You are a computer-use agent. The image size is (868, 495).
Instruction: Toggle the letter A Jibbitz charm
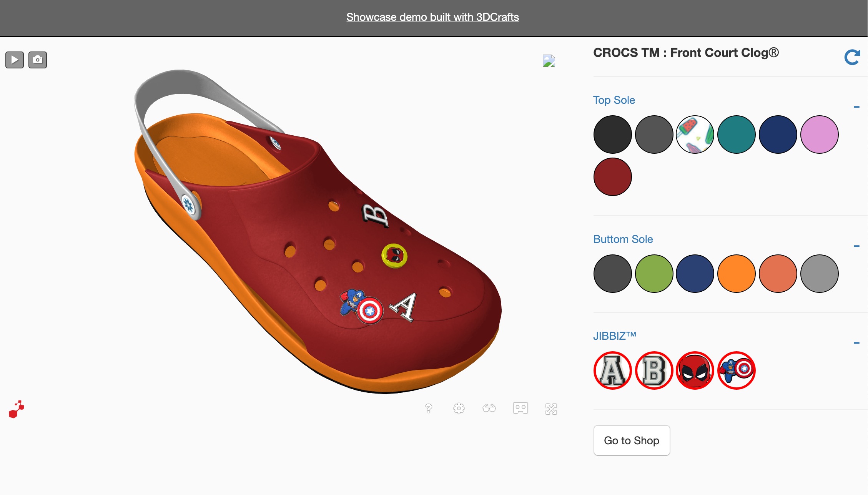click(x=613, y=370)
